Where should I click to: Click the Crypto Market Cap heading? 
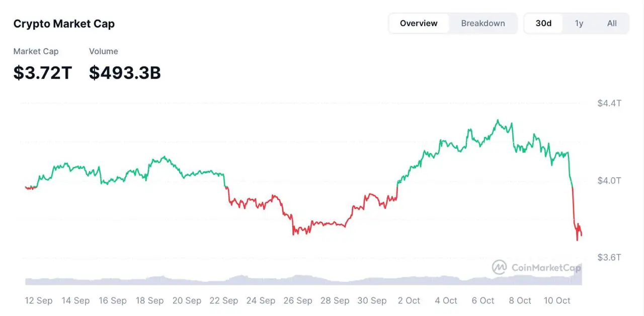coord(64,23)
